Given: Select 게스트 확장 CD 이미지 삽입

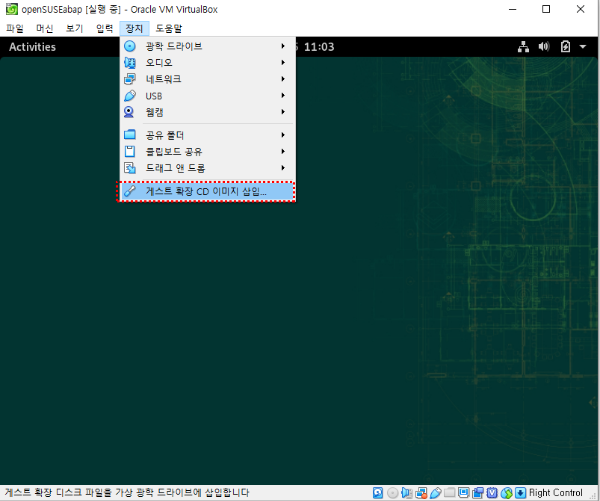Looking at the screenshot, I should tap(207, 191).
